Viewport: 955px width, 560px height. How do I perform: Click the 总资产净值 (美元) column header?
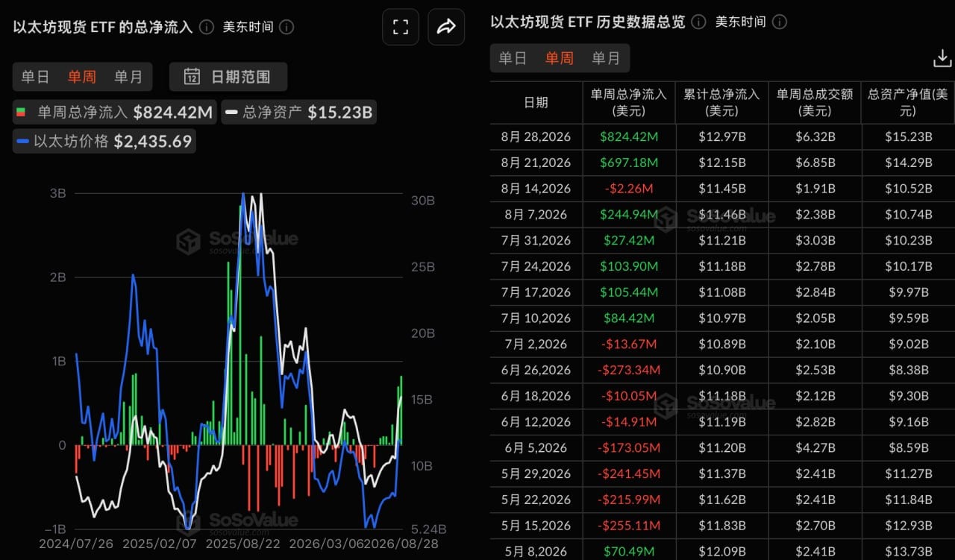tap(907, 102)
